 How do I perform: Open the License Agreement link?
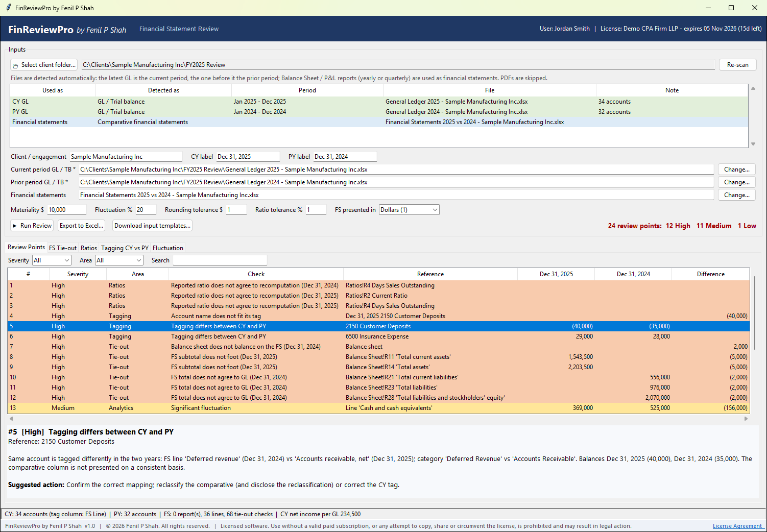click(x=737, y=526)
